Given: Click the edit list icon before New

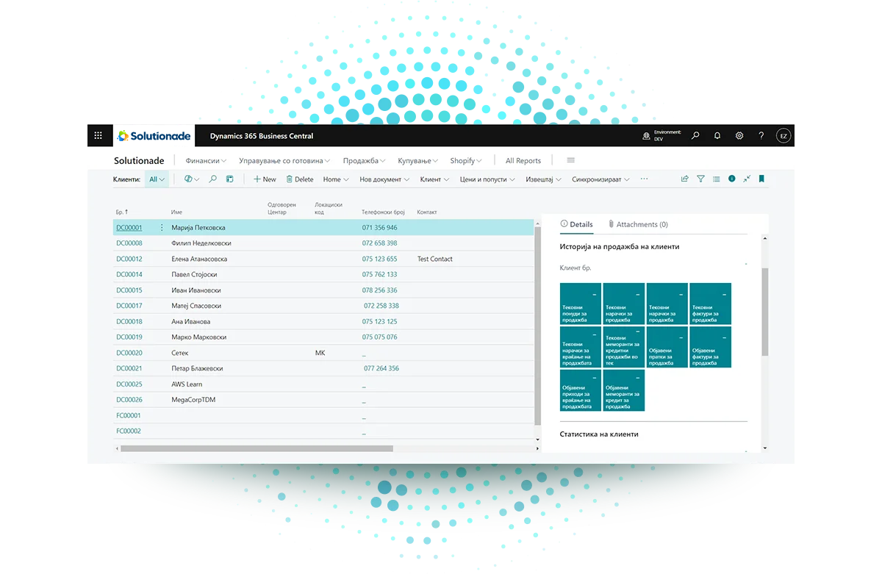Looking at the screenshot, I should (229, 179).
